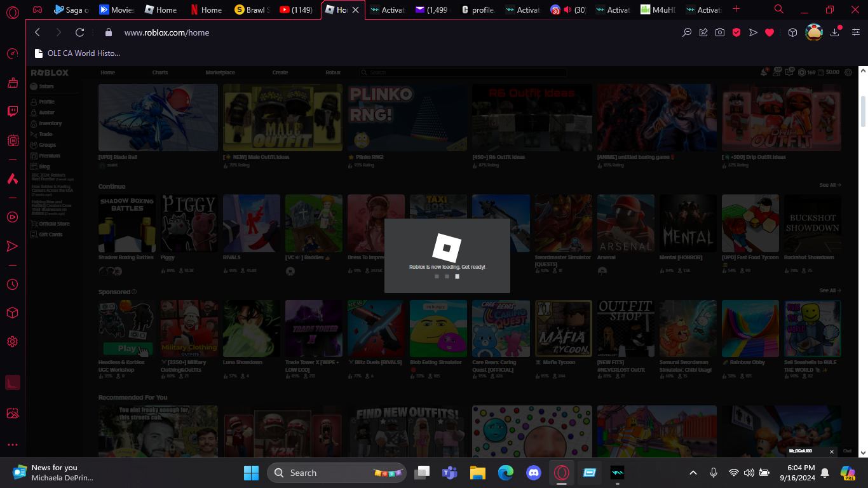The width and height of the screenshot is (868, 488).
Task: Open the History clock icon in the sidebar
Action: 12,284
